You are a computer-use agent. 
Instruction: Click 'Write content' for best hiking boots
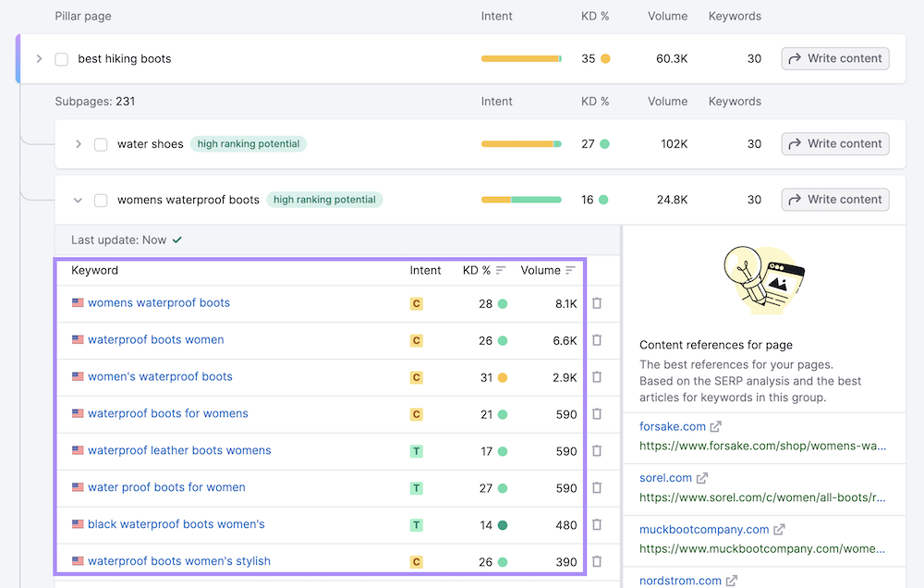pos(835,58)
